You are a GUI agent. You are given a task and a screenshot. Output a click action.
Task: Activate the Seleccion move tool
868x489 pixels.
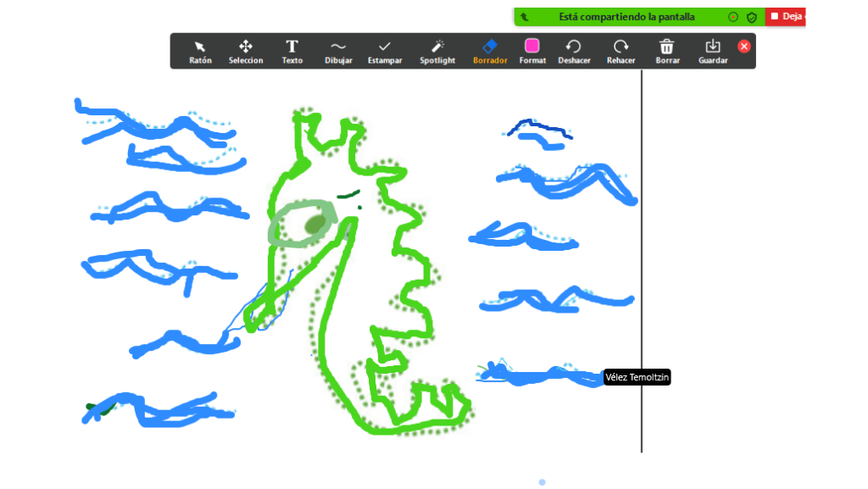pos(245,51)
